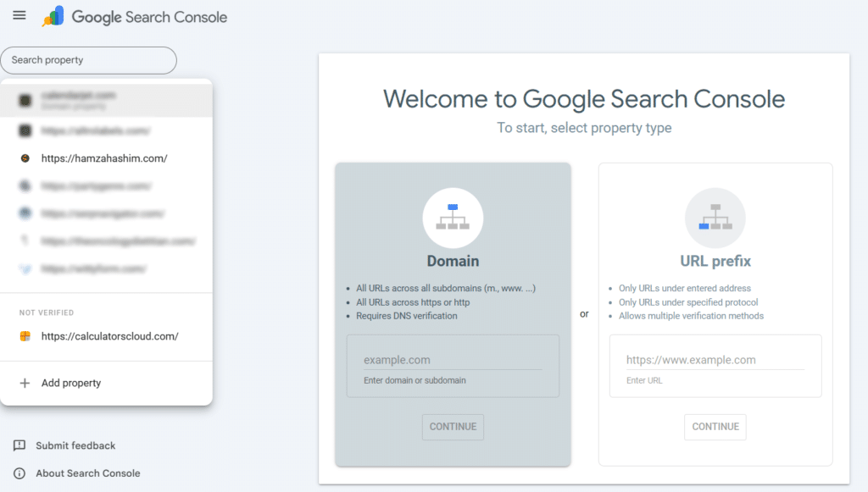Screen dimensions: 868x492
Task: Click the hamzahashim.com favicon
Action: coord(25,158)
